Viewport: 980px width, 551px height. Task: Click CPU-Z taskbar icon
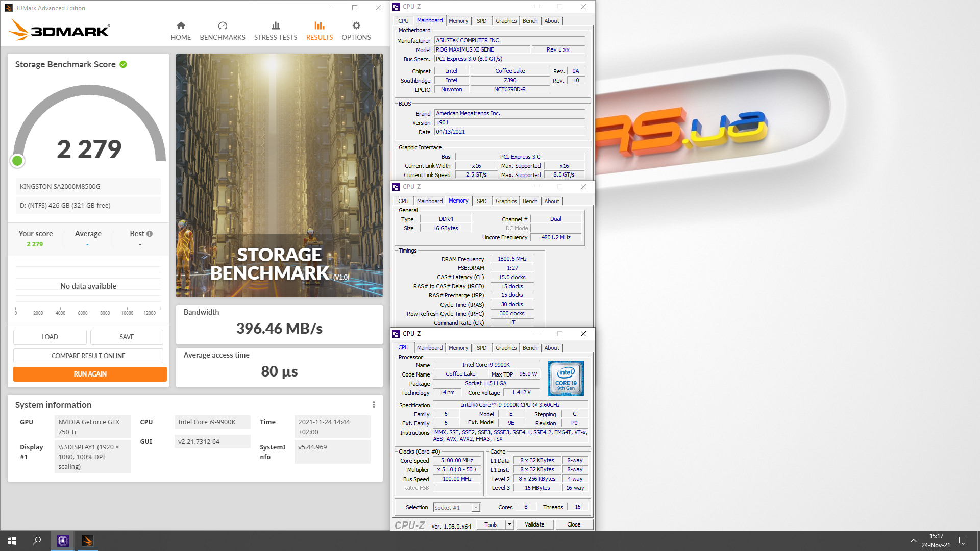pos(63,541)
